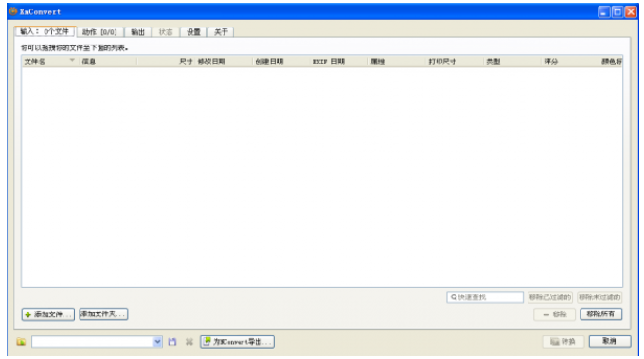Click the 评分 column header

click(x=570, y=62)
